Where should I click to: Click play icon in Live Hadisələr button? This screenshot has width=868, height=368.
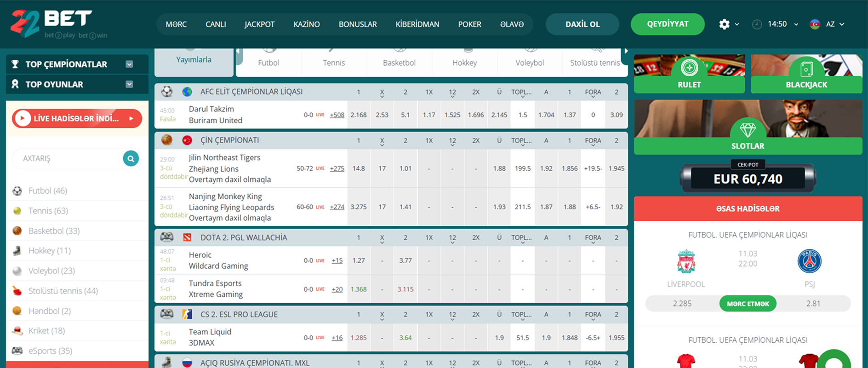pos(22,119)
